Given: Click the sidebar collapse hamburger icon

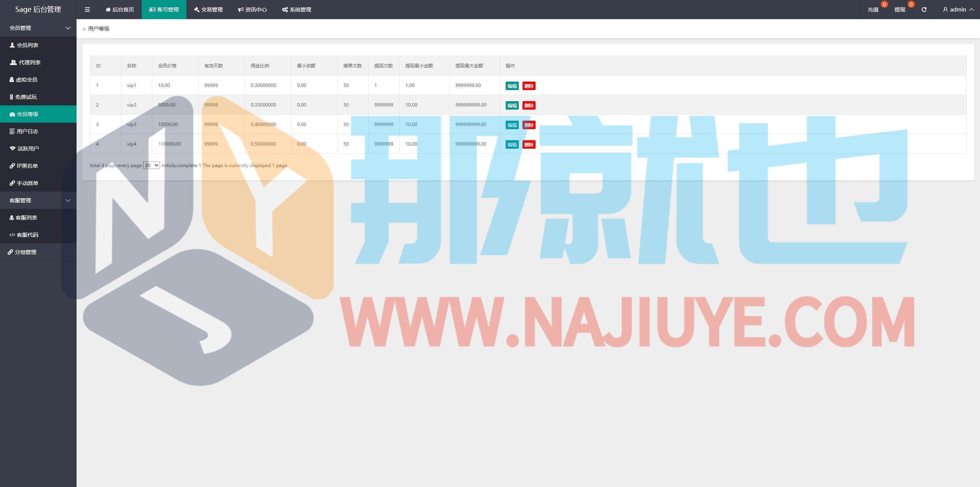Looking at the screenshot, I should pyautogui.click(x=87, y=10).
